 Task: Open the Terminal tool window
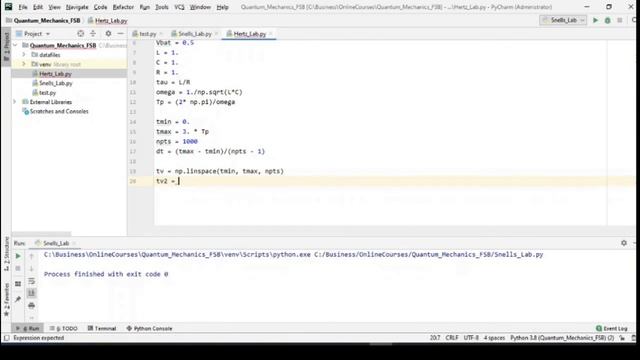[102, 328]
